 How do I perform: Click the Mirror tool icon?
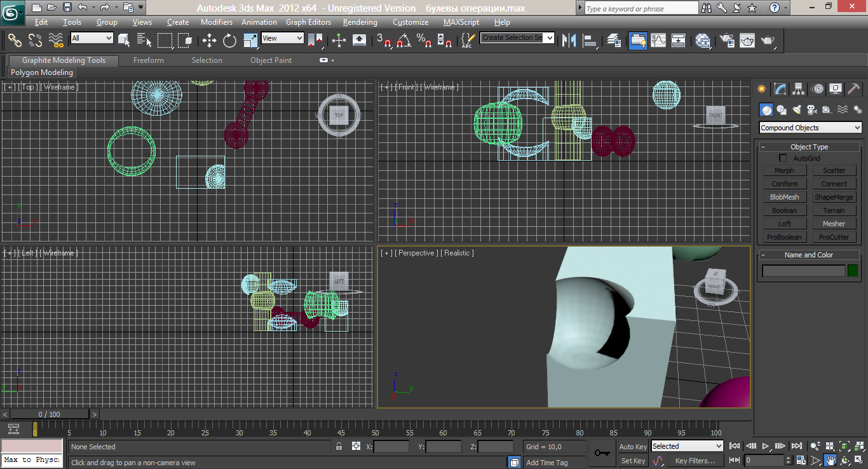click(x=569, y=40)
